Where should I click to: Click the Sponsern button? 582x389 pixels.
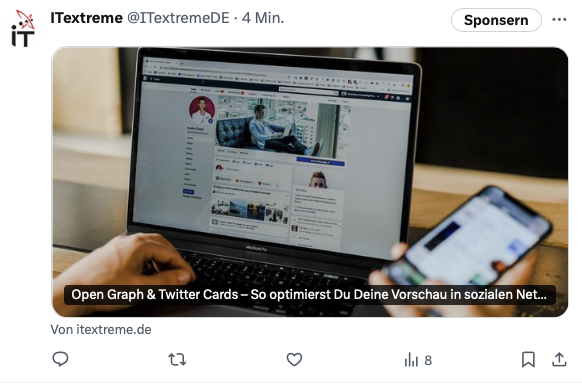pyautogui.click(x=496, y=20)
